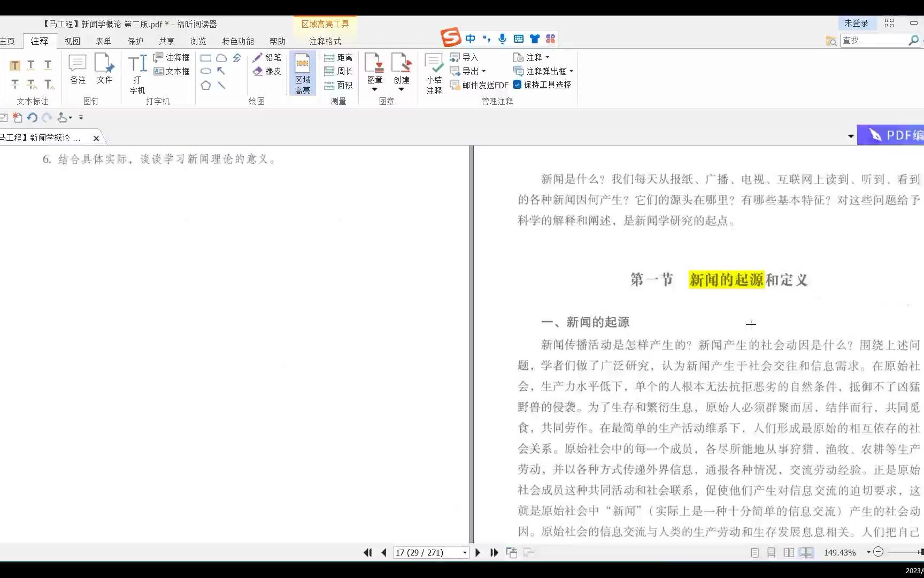Expand the 图章 stamp dropdown
Screen dimensions: 924x578
click(x=375, y=89)
